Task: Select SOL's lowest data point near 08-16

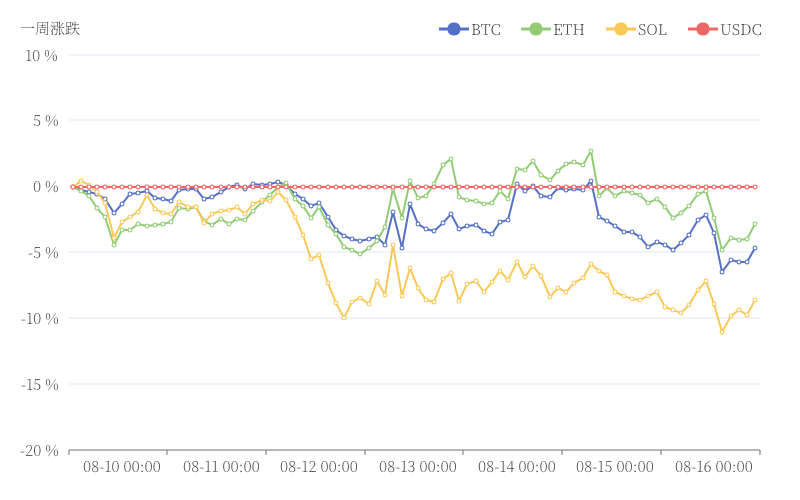Action: [722, 331]
